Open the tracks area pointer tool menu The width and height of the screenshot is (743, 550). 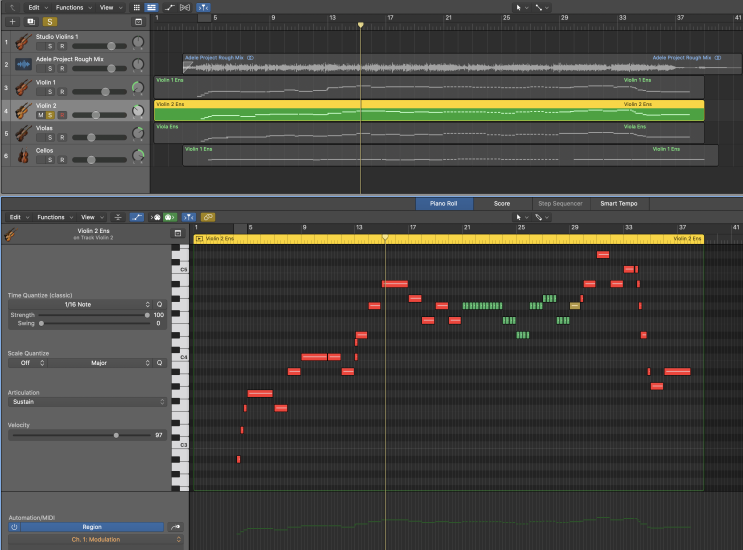pos(522,8)
